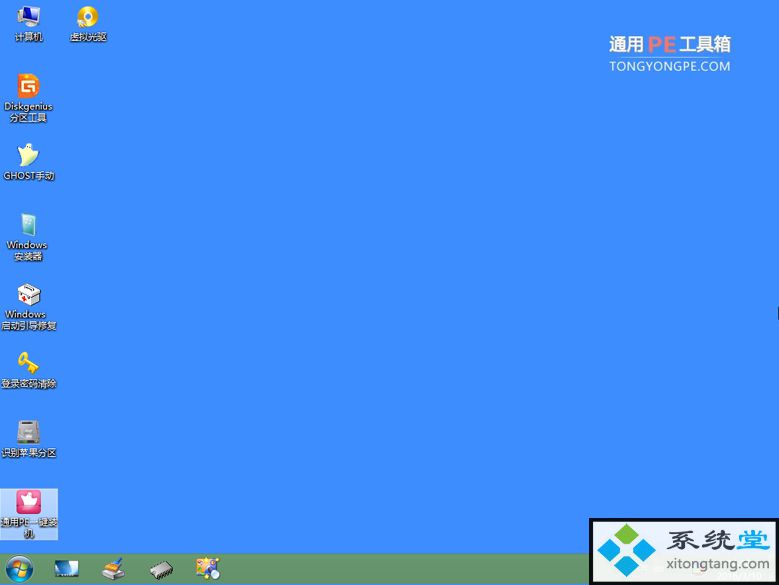Open the Windows Start orb
The width and height of the screenshot is (779, 585).
tap(20, 569)
